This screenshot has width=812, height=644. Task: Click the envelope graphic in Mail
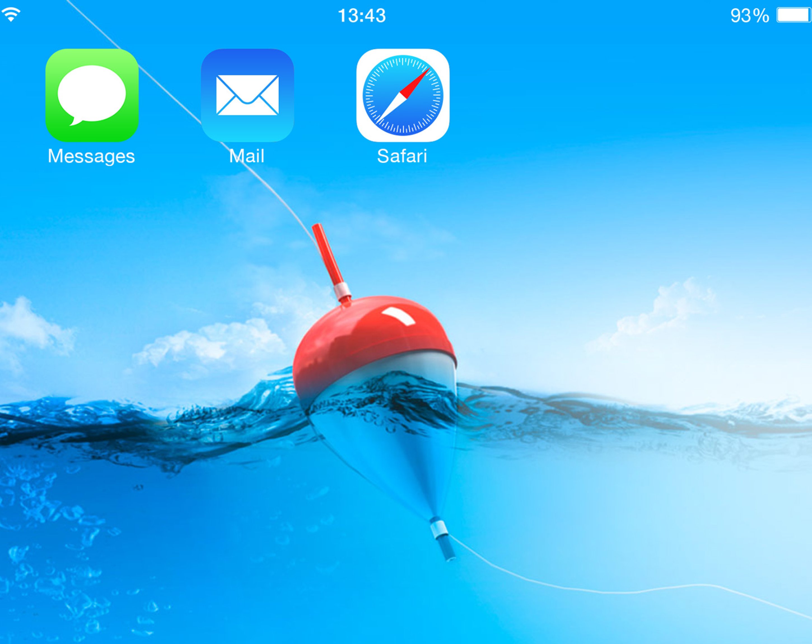coord(247,95)
